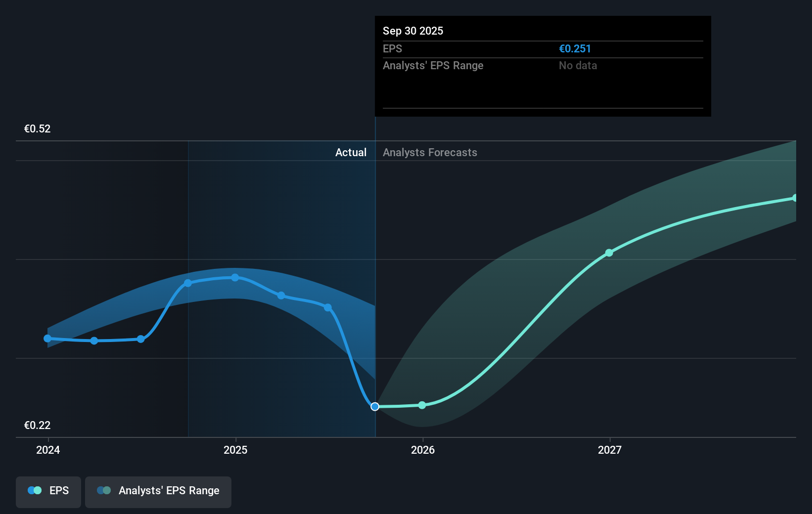Click the €0.251 EPS value link
Image resolution: width=812 pixels, height=514 pixels.
(575, 48)
